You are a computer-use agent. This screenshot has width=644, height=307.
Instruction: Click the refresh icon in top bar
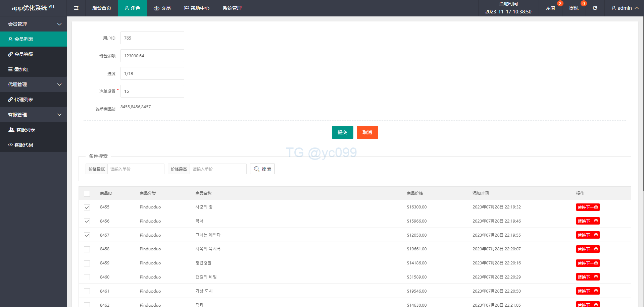coord(595,8)
